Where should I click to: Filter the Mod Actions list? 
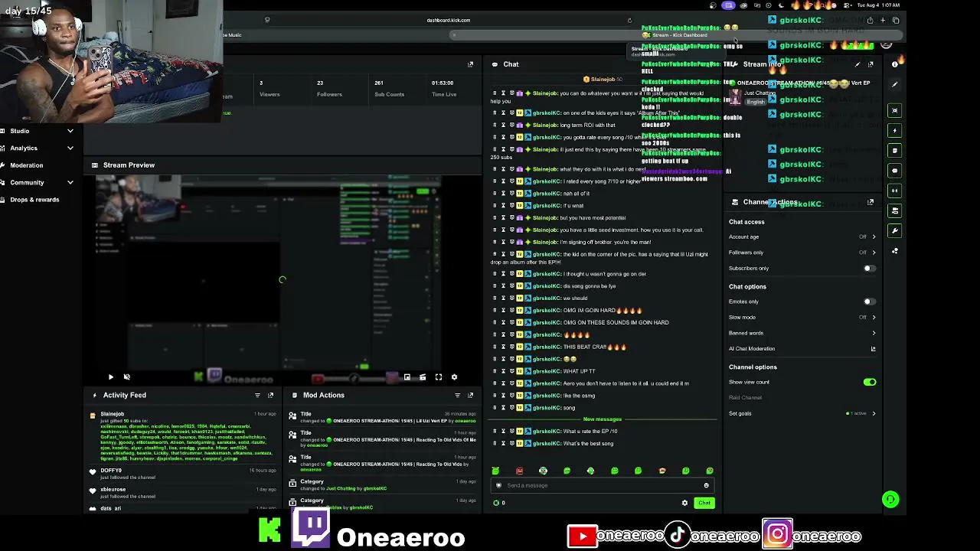click(x=457, y=395)
